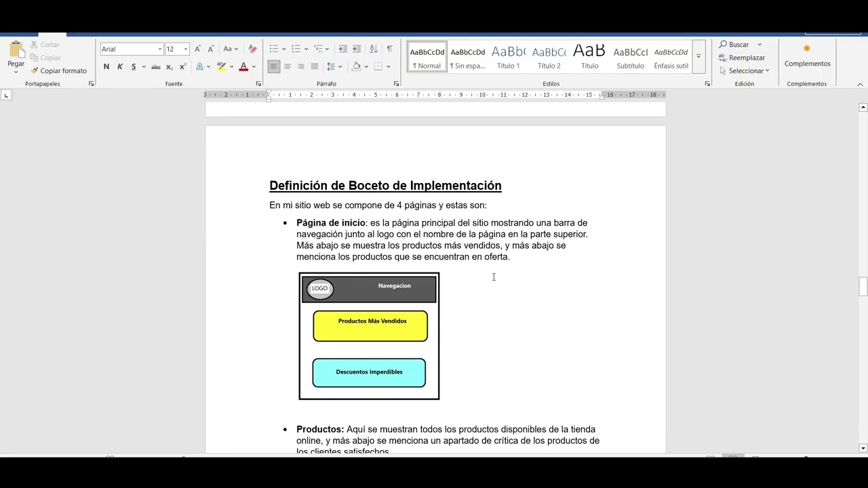The height and width of the screenshot is (488, 868).
Task: Open text effects icon
Action: (x=199, y=66)
